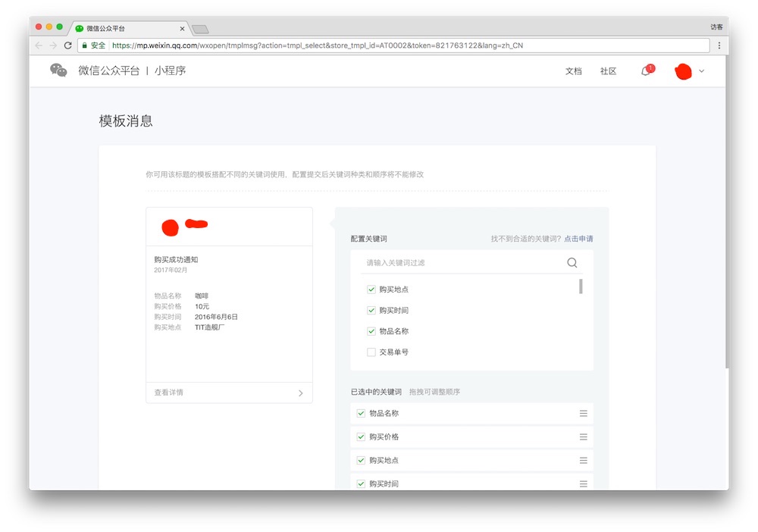This screenshot has height=532, width=758.
Task: Click the WeChat logo icon in header
Action: (x=58, y=70)
